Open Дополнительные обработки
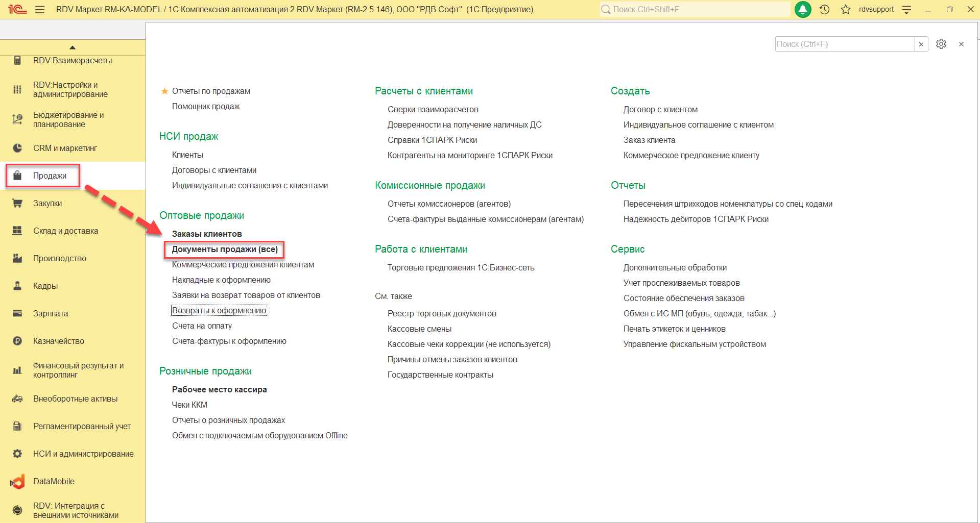980x523 pixels. pyautogui.click(x=675, y=267)
